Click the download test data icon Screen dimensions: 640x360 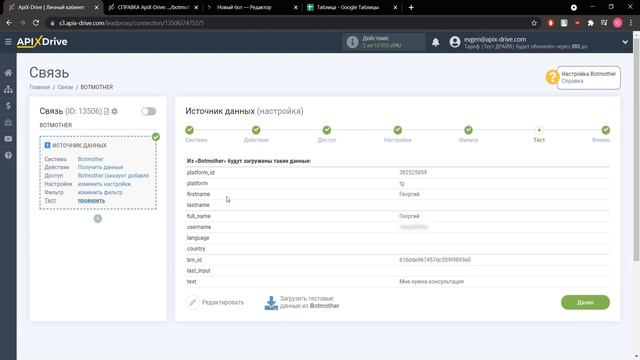(x=271, y=302)
